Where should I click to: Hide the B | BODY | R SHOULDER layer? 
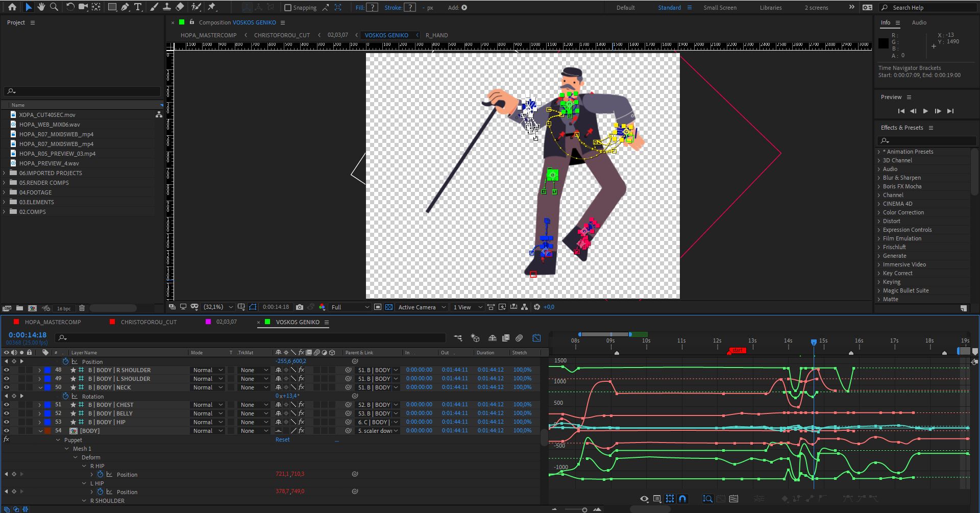[x=6, y=370]
